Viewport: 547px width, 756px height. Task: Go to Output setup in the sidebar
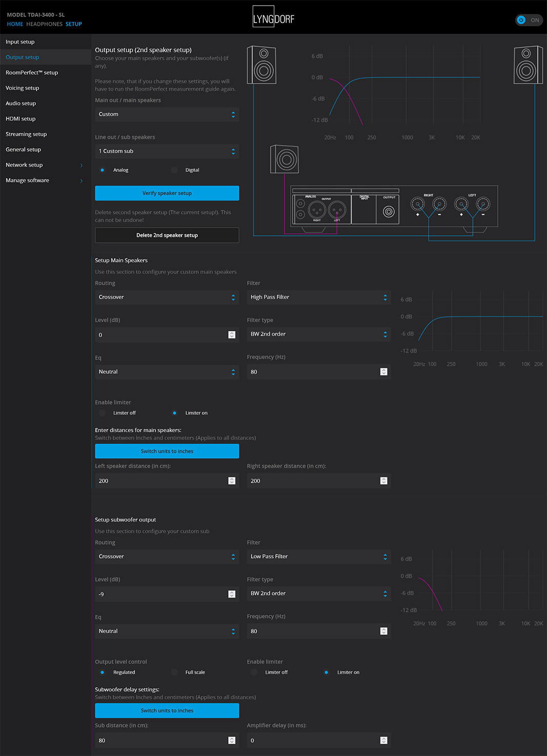point(46,57)
